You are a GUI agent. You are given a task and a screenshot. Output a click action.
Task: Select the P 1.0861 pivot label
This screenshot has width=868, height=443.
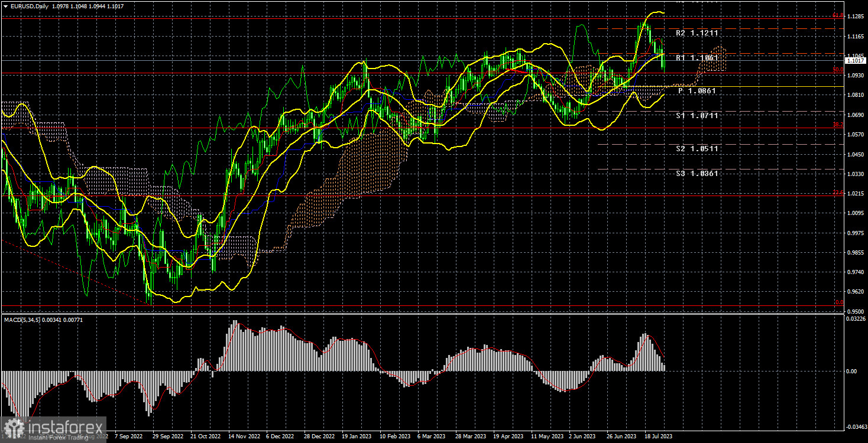[x=697, y=91]
